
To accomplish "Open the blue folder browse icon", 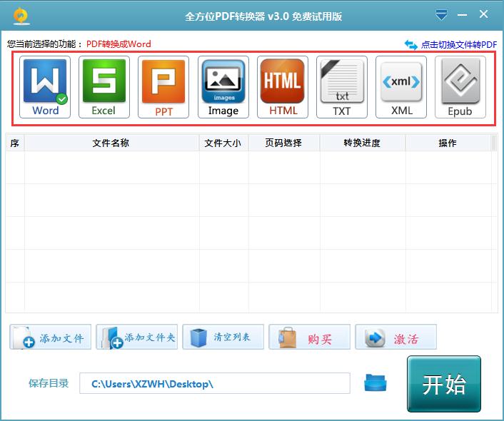I will [x=376, y=383].
